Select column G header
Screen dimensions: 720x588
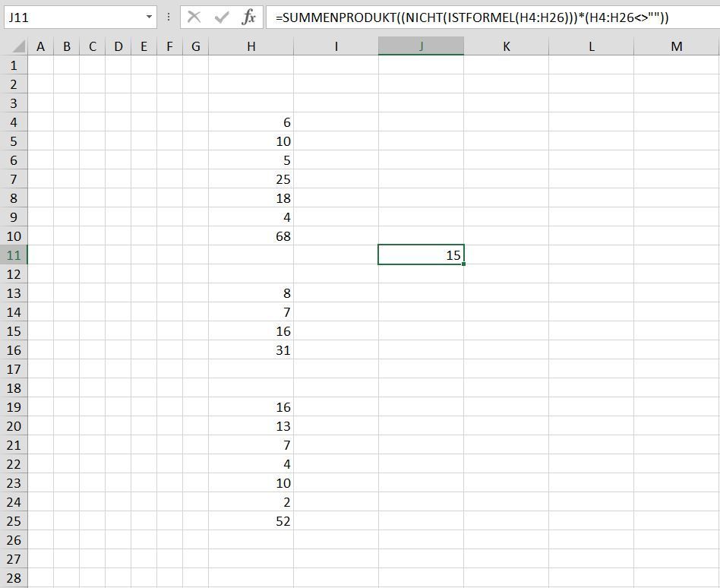(x=196, y=46)
